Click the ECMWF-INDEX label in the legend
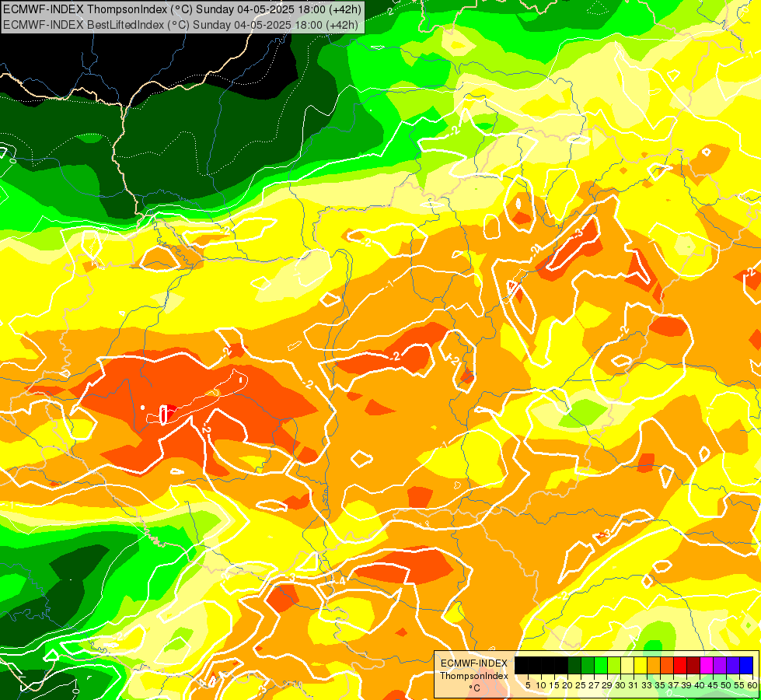 (473, 663)
